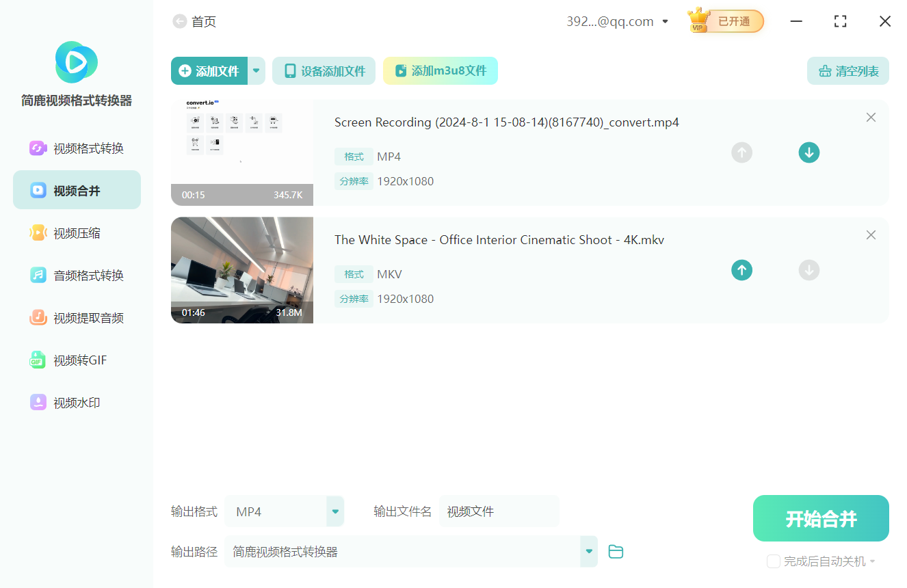This screenshot has height=588, width=907.
Task: Move the Screen Recording video down
Action: coord(809,152)
